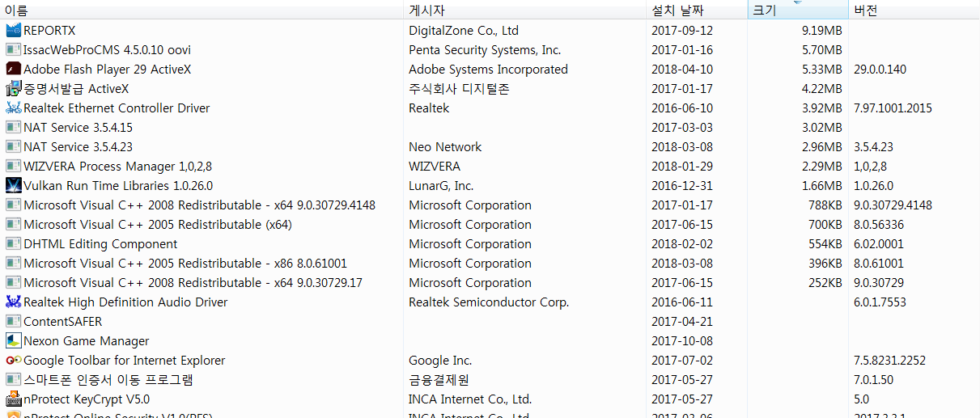This screenshot has width=980, height=418.
Task: Select the 증명서발급 ActiveX entry
Action: [76, 89]
